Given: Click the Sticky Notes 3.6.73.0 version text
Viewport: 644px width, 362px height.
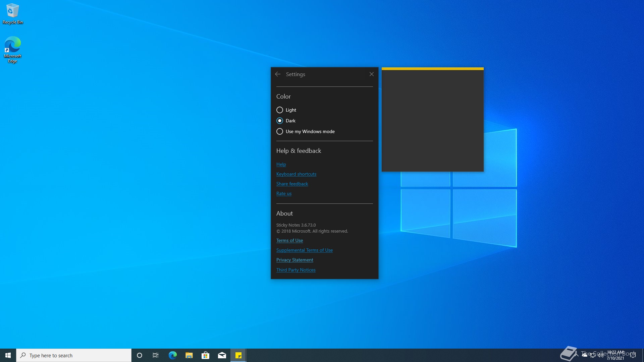Looking at the screenshot, I should pyautogui.click(x=296, y=225).
